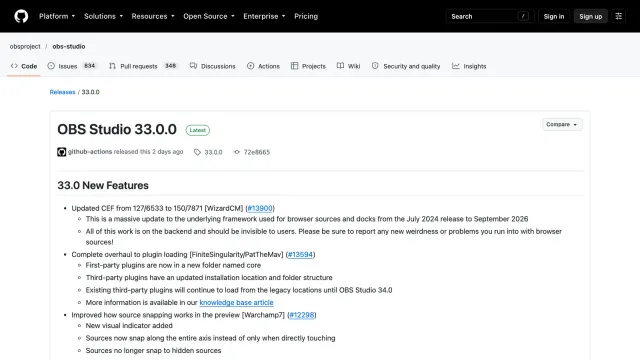Click the Latest release badge

pyautogui.click(x=198, y=130)
